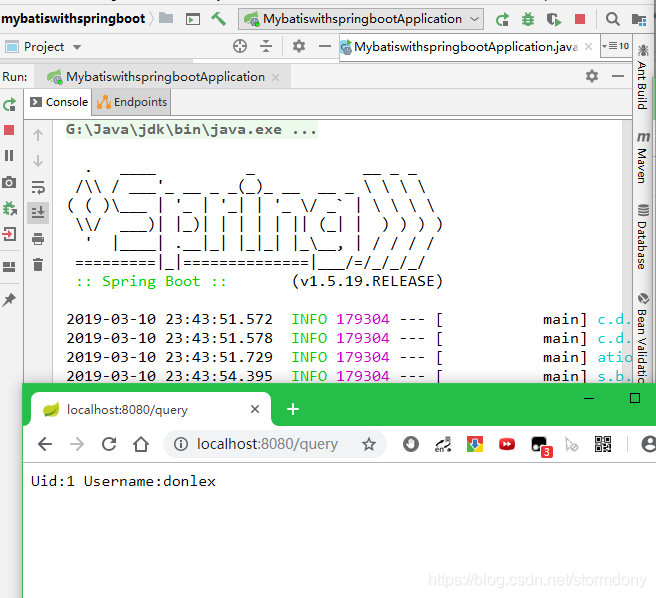Click the translate extension icon
Screen dimensions: 656x598
point(443,444)
